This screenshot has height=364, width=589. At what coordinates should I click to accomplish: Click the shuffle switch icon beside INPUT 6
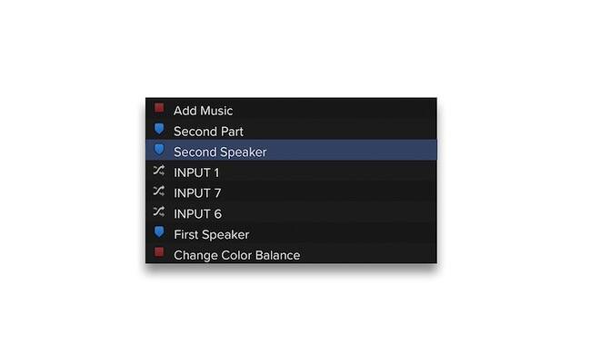159,212
